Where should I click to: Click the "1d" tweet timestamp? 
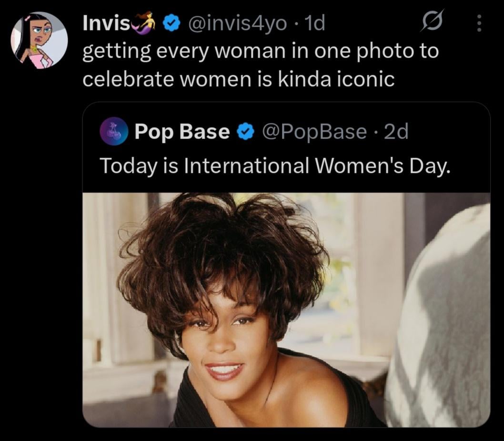pos(314,23)
